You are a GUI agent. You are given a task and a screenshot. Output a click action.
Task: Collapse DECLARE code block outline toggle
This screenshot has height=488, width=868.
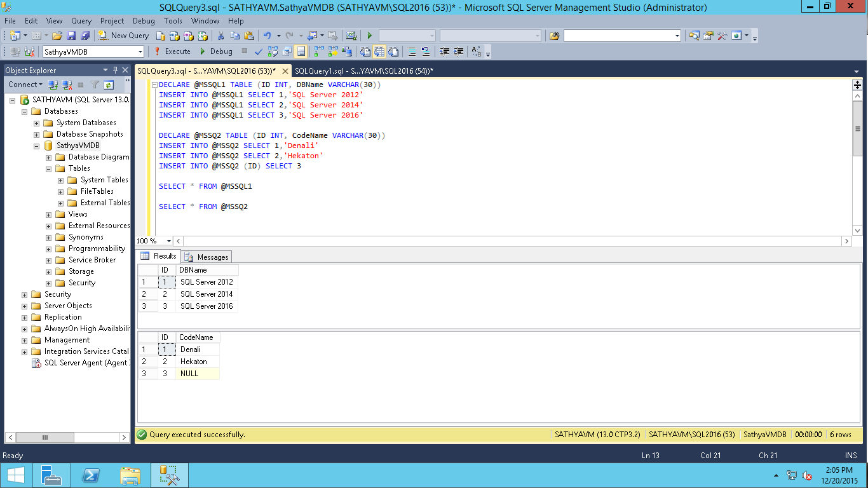coord(154,85)
